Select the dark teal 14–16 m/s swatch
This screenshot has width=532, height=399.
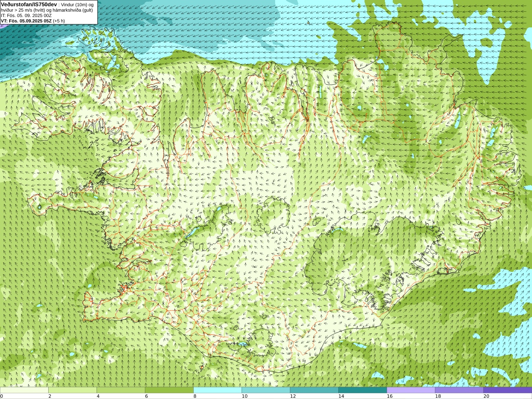coord(362,390)
